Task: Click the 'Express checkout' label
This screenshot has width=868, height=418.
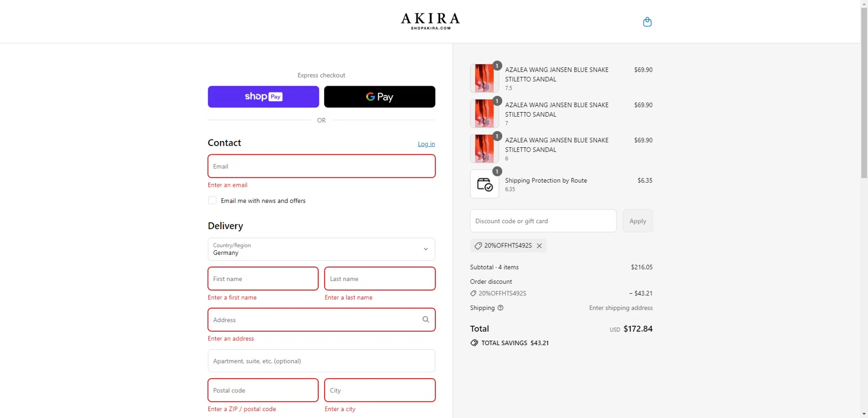Action: pyautogui.click(x=321, y=75)
